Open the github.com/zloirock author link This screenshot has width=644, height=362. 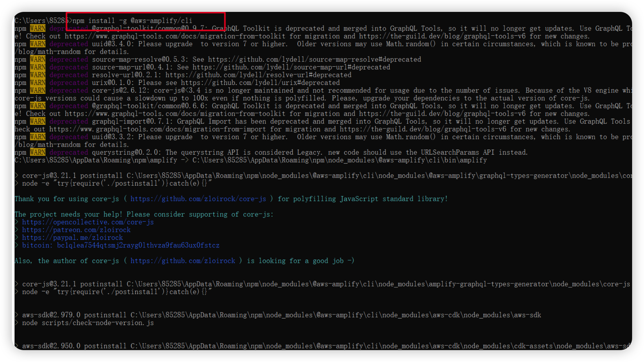point(183,261)
